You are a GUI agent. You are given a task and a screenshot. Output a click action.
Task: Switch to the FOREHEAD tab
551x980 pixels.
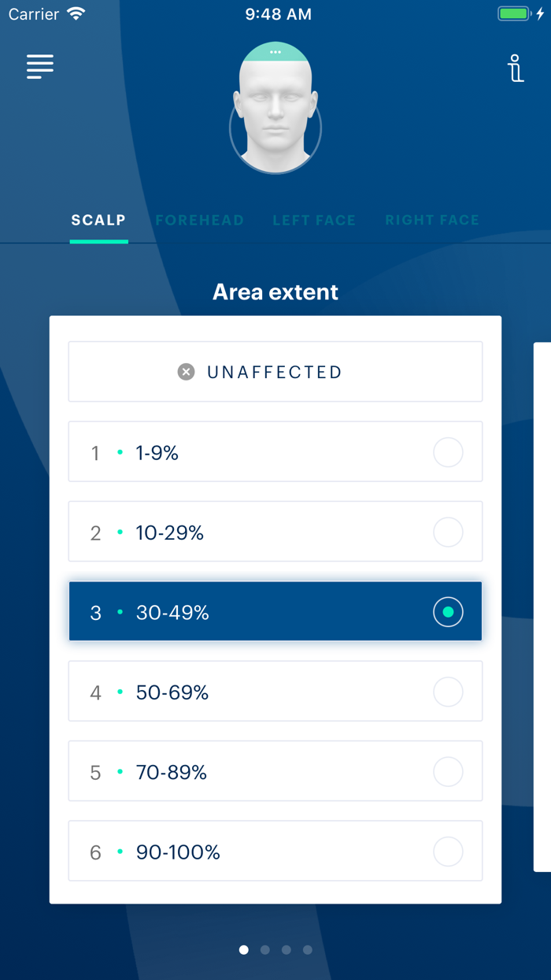[x=199, y=221]
